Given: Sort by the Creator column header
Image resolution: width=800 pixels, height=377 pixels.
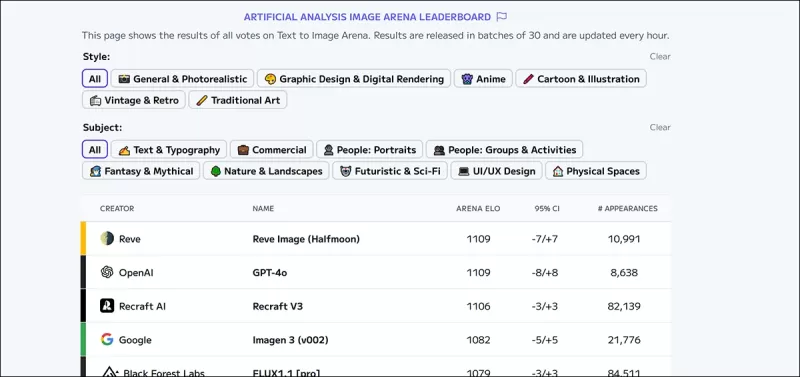Looking at the screenshot, I should click(x=117, y=209).
